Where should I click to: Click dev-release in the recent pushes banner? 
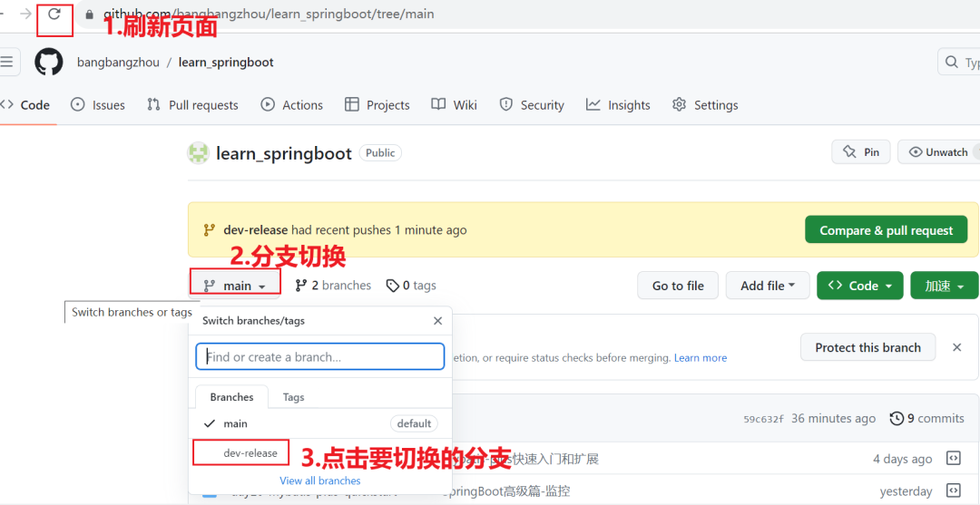[x=256, y=229]
